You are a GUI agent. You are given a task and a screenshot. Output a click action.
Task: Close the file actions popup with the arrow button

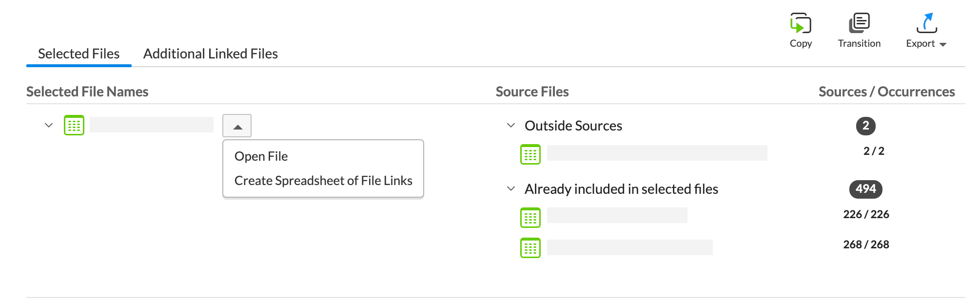point(237,126)
